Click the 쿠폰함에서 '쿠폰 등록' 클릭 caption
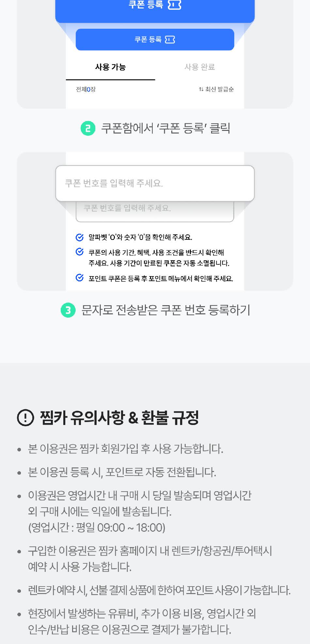The width and height of the screenshot is (310, 644). (165, 128)
